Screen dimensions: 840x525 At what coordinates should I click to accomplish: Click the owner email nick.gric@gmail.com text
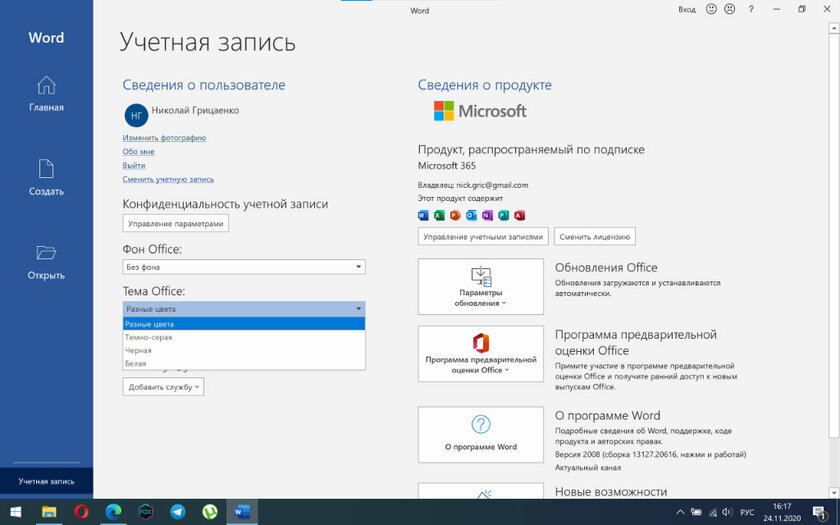click(x=492, y=185)
